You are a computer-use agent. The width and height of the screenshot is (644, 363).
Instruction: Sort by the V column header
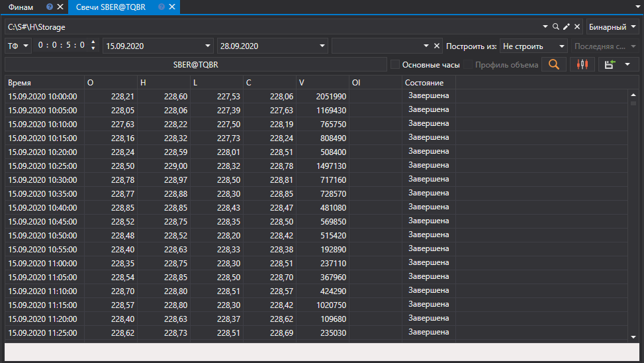pos(323,83)
